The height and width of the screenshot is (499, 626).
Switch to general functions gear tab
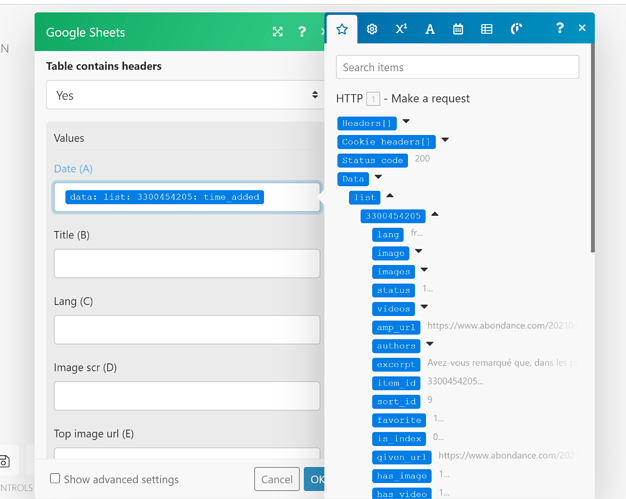(372, 29)
